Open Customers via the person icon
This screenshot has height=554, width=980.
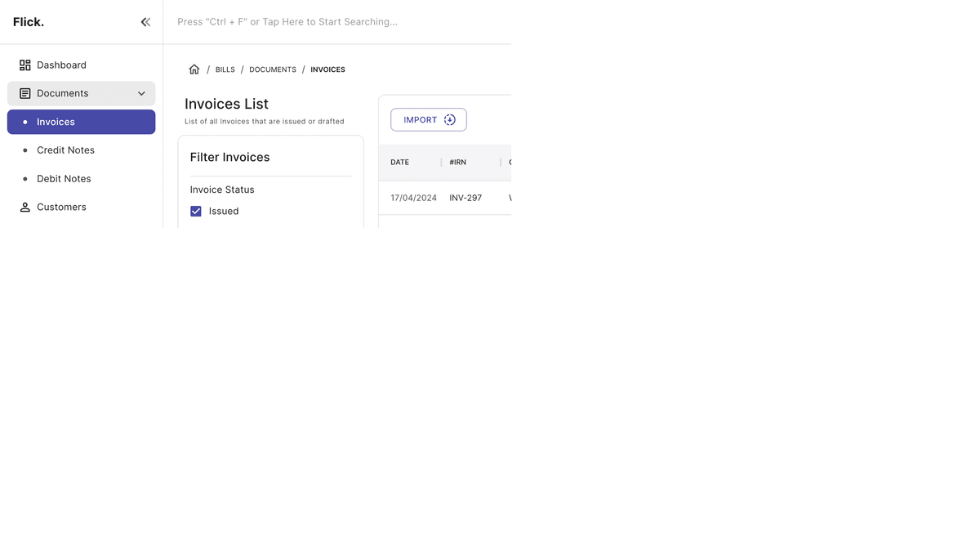[x=25, y=208]
